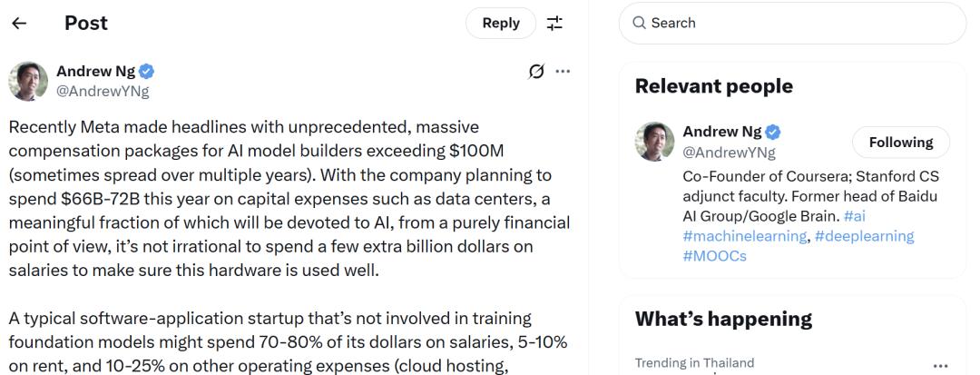The height and width of the screenshot is (375, 980).
Task: Click the Grok icon on the post
Action: coord(536,71)
